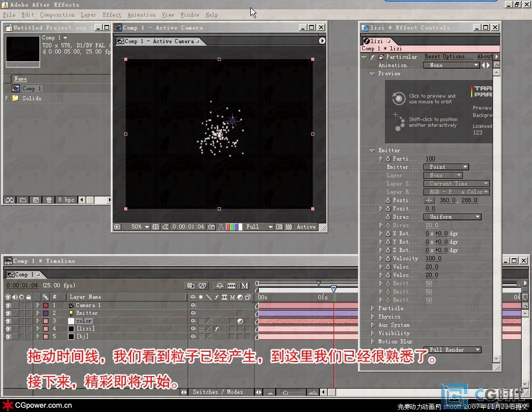Toggle region of interest icon

pyautogui.click(x=279, y=227)
